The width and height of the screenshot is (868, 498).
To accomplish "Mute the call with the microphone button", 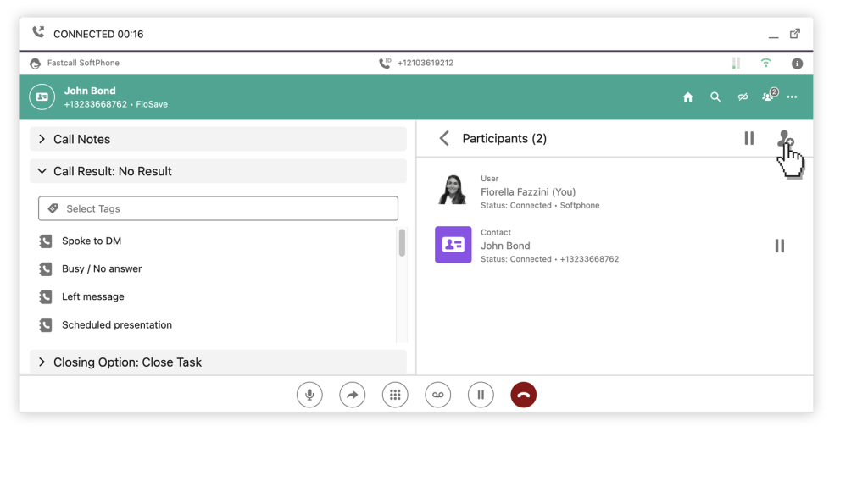I will [x=309, y=395].
